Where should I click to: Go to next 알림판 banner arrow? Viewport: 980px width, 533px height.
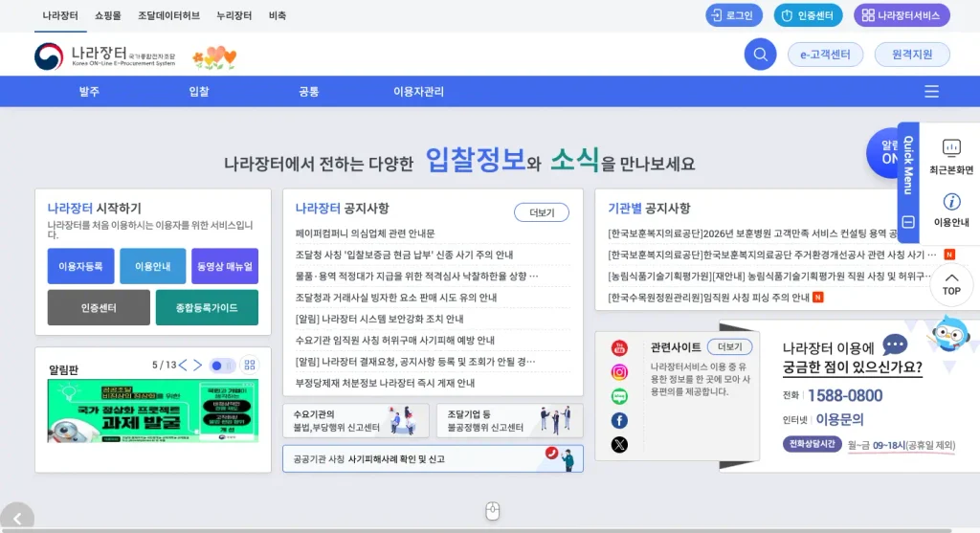[197, 365]
